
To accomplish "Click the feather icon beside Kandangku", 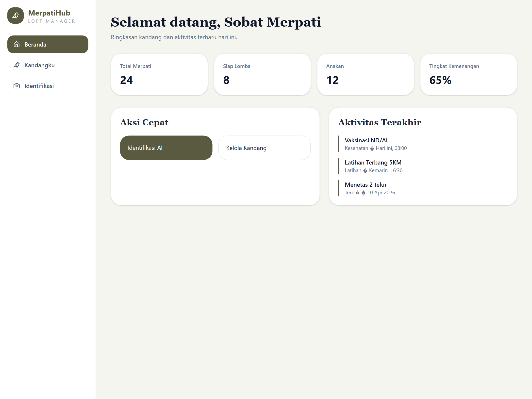I will (16, 65).
